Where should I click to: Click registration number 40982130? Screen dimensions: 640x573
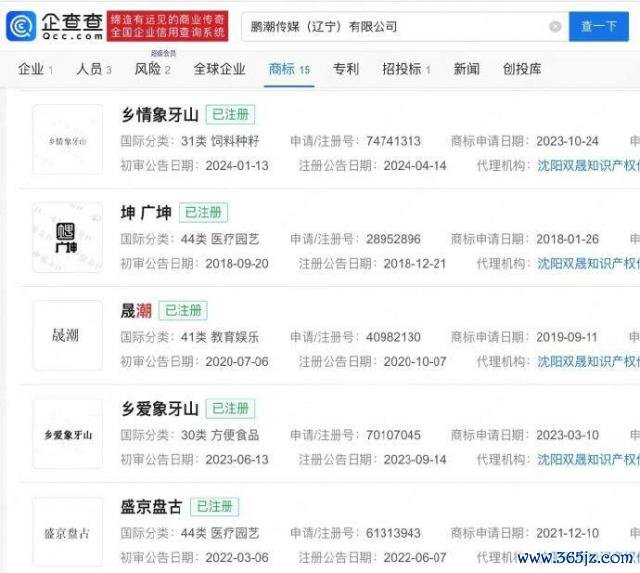click(x=393, y=337)
